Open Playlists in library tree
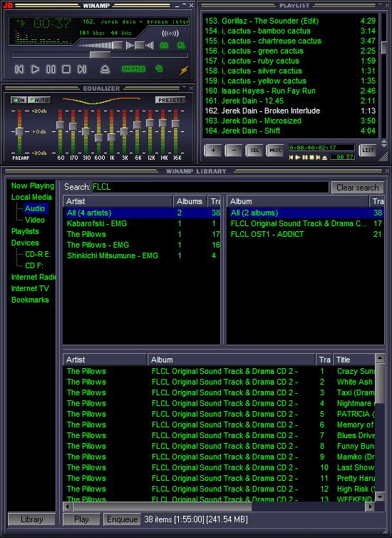 [x=25, y=231]
